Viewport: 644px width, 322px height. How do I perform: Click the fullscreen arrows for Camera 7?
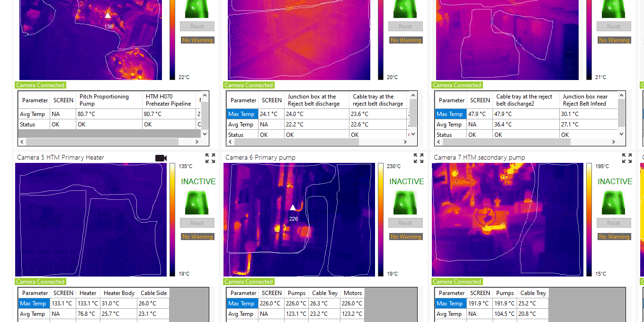coord(626,158)
